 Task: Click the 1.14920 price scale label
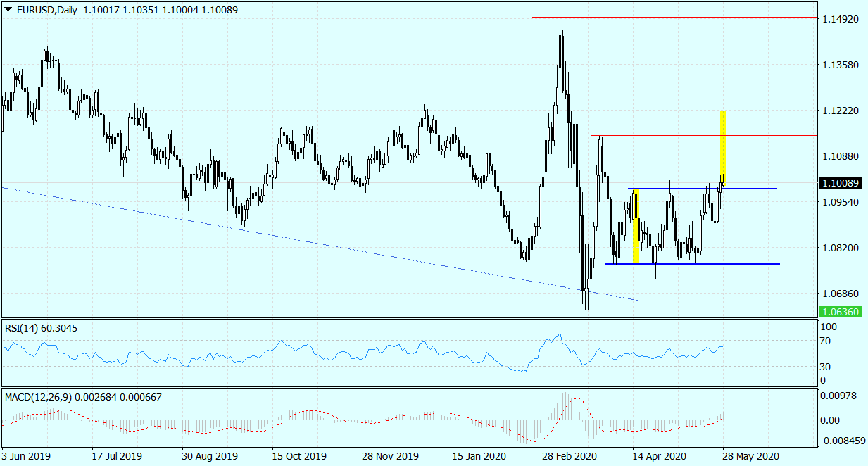tap(840, 19)
